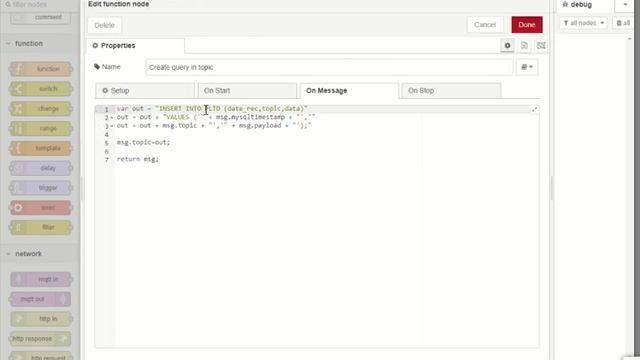This screenshot has width=640, height=360.
Task: Select the template node in the palette
Action: coord(41,148)
